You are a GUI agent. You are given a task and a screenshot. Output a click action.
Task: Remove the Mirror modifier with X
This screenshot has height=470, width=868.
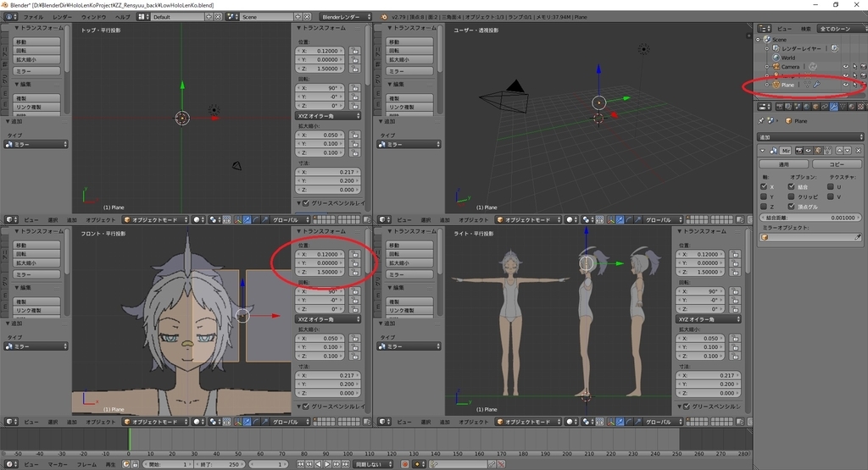pos(859,151)
